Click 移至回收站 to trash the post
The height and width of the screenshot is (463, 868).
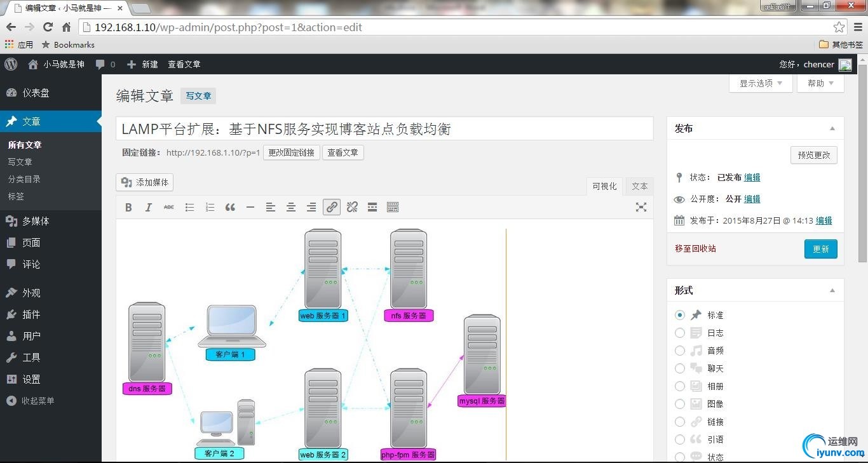coord(695,248)
